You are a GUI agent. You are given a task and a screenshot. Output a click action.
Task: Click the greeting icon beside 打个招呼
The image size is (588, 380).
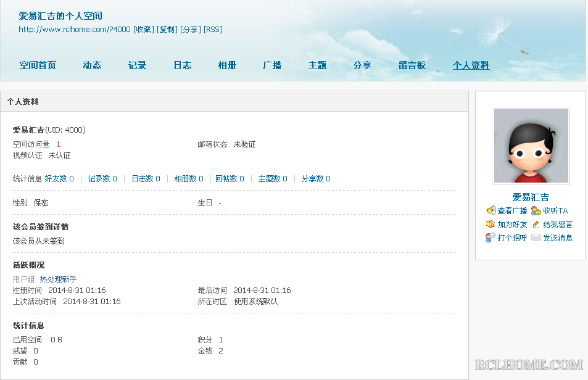point(491,238)
